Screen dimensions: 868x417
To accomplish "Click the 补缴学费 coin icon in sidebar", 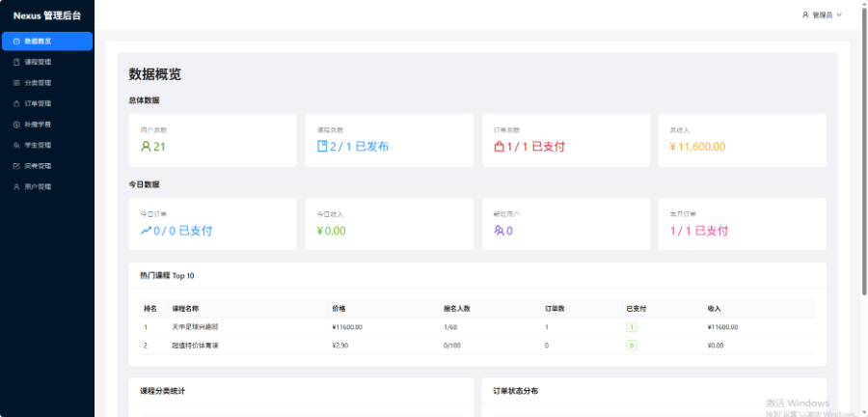I will click(x=16, y=125).
